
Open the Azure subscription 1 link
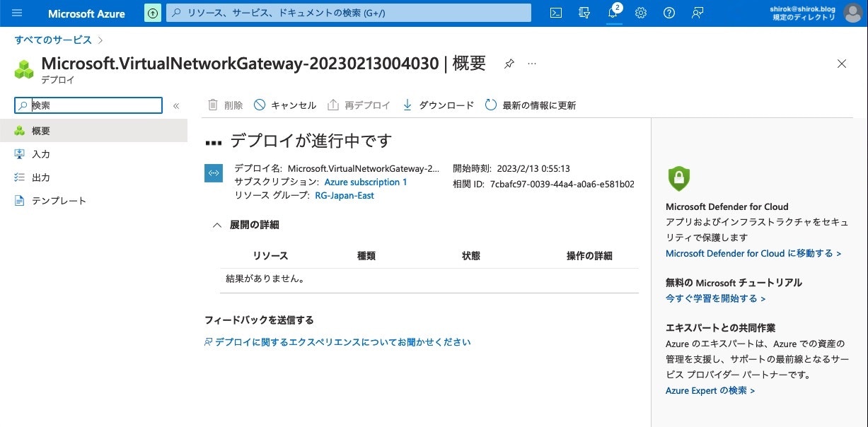coord(365,182)
